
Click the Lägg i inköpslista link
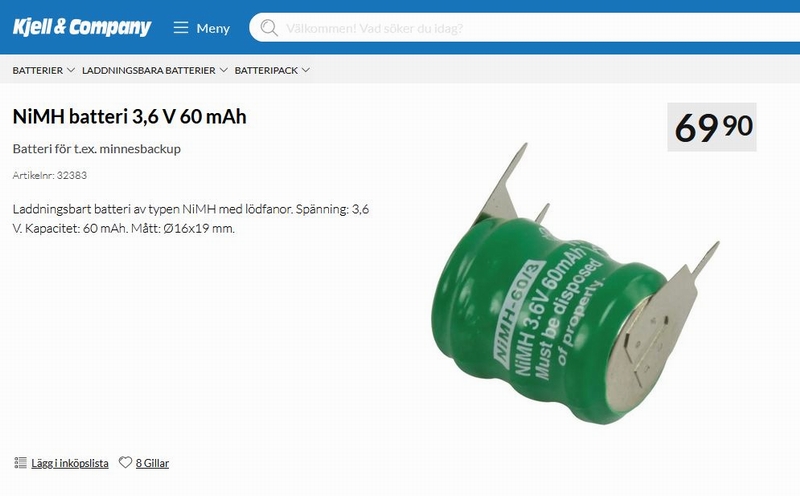(70, 463)
